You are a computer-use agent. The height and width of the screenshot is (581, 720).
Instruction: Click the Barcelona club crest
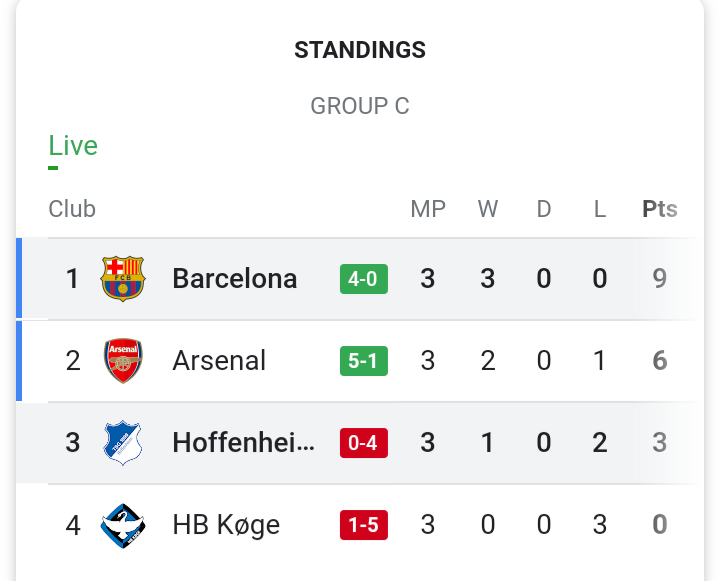click(x=123, y=279)
